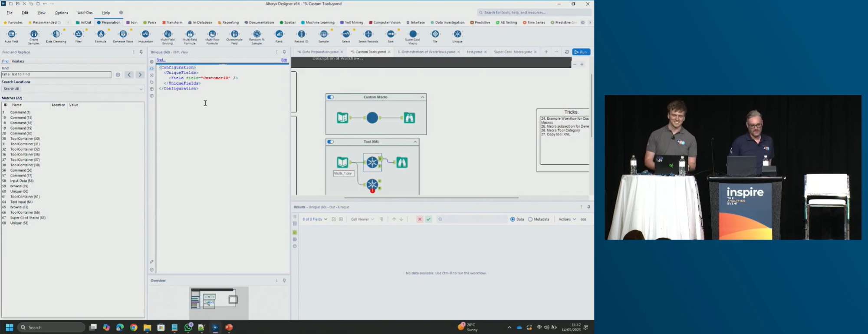Screen dimensions: 868x334
Task: Toggle the Tool XML container switch
Action: click(331, 142)
